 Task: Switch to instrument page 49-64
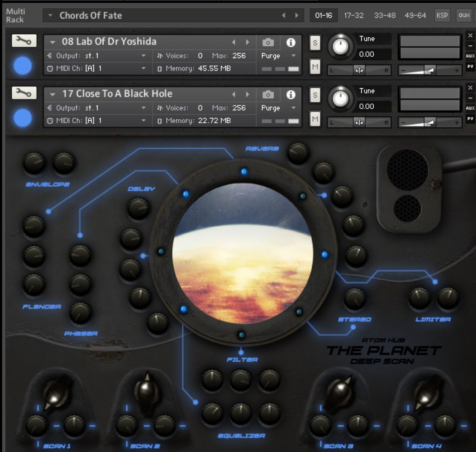click(415, 15)
